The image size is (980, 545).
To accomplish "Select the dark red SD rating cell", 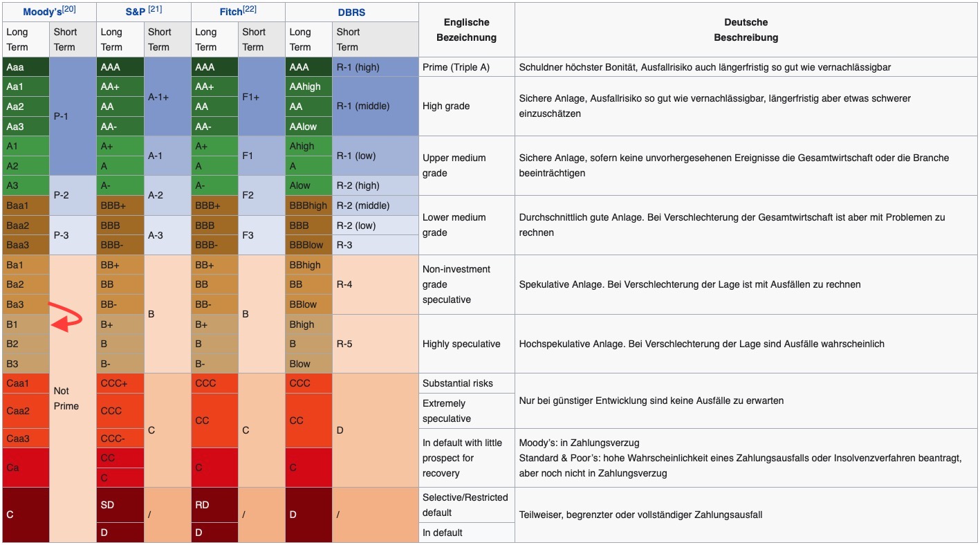I will click(120, 506).
